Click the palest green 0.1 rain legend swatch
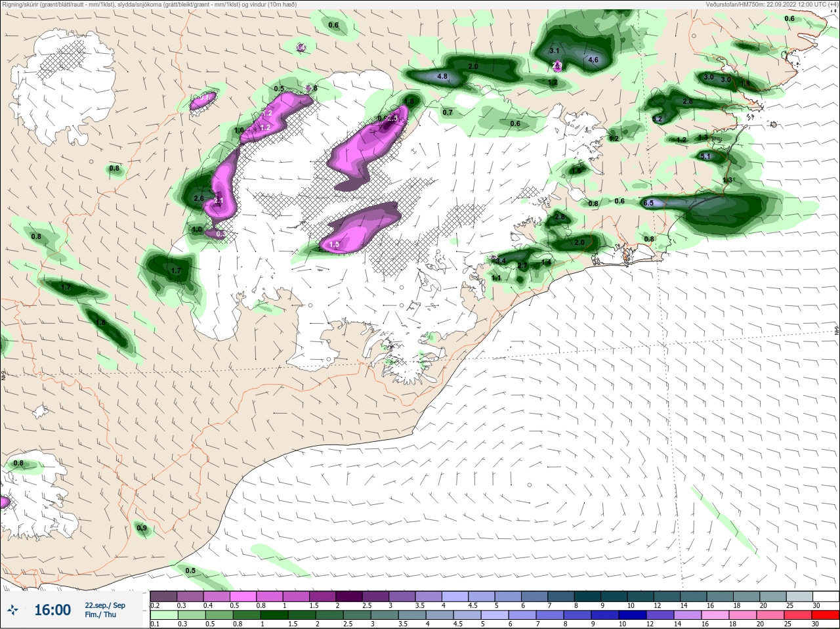This screenshot has width=840, height=629. (x=163, y=615)
